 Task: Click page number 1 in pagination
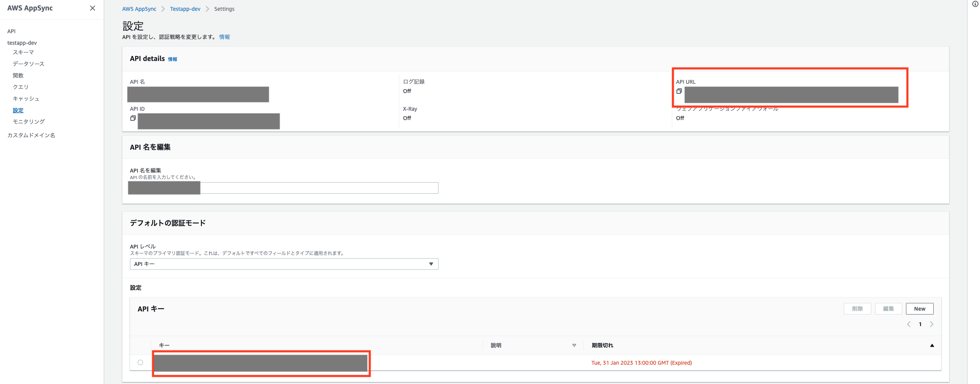(x=920, y=324)
